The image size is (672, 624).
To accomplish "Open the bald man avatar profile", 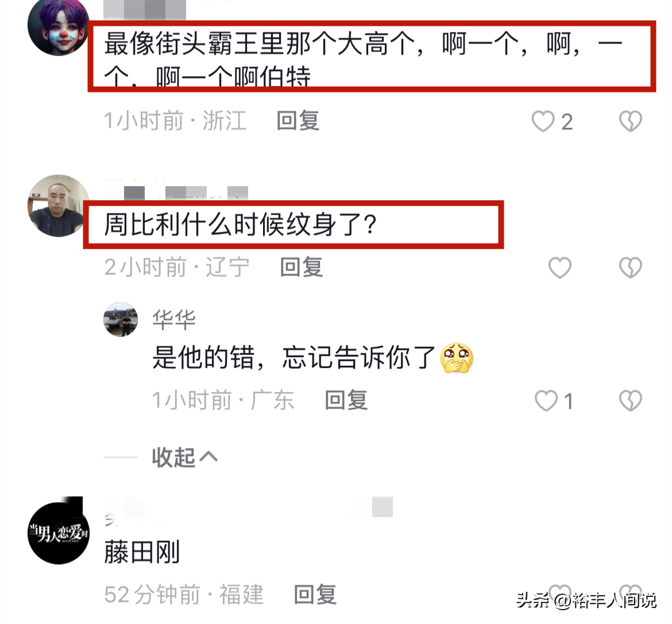I will point(59,206).
